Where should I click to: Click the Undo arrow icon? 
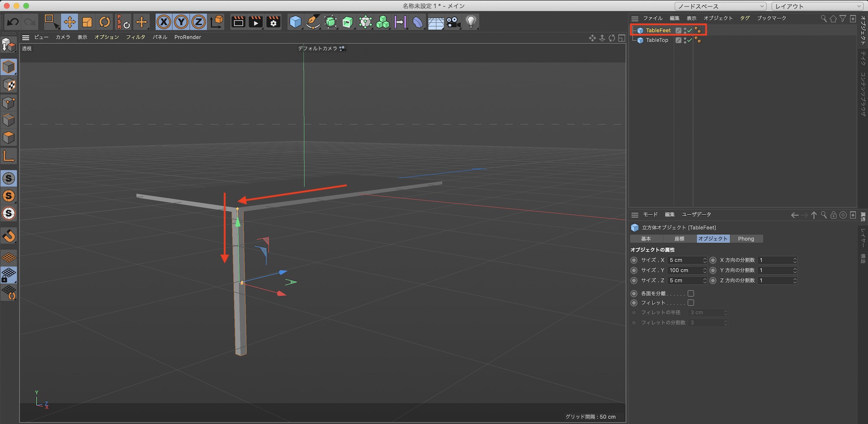(13, 22)
